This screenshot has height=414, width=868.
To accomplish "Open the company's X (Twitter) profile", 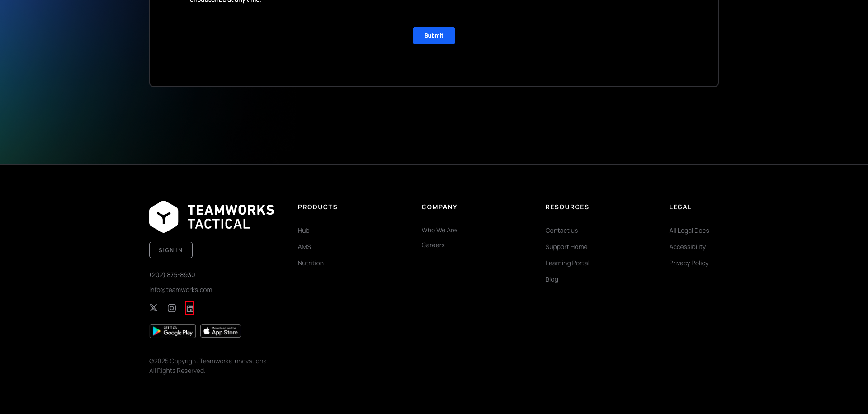I will pyautogui.click(x=153, y=308).
